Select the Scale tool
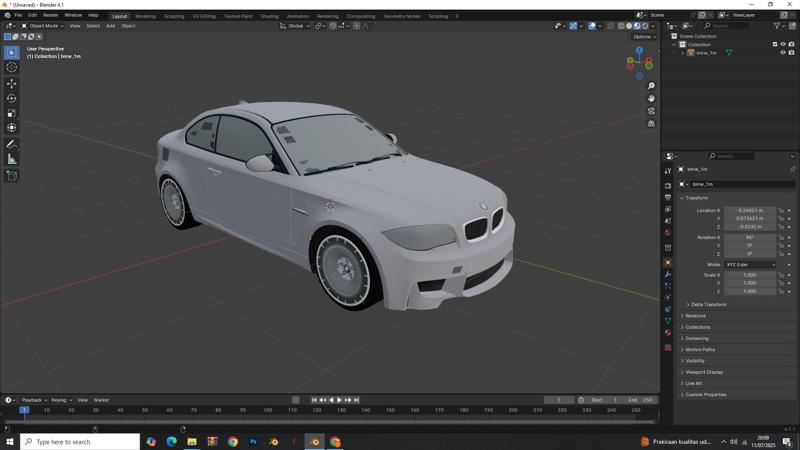The image size is (800, 450). coord(12,113)
